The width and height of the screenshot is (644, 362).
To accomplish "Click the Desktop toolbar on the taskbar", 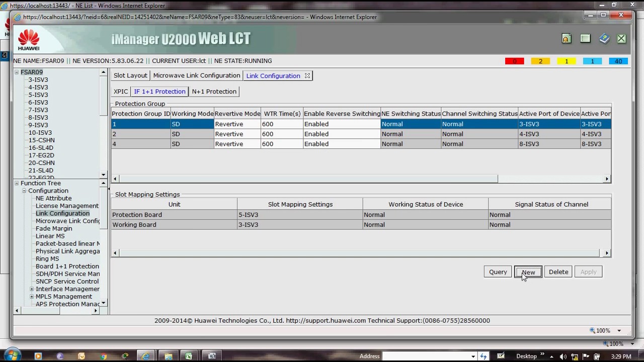I will [526, 356].
